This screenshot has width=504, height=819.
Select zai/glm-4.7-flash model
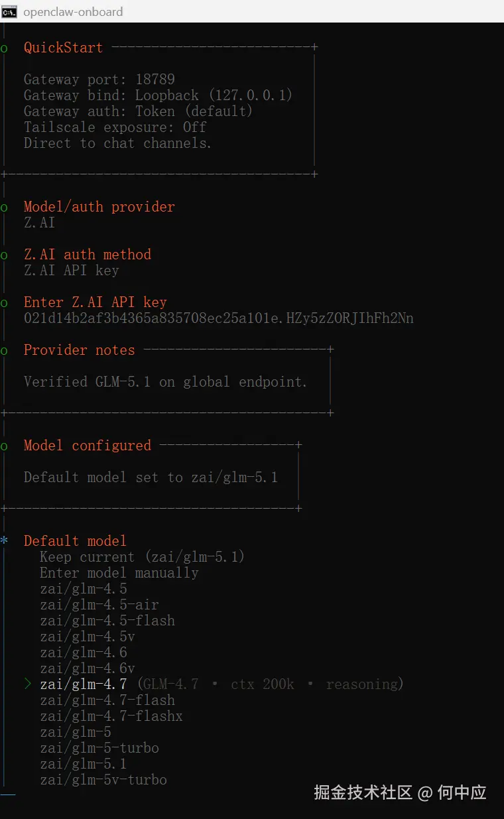(x=107, y=700)
